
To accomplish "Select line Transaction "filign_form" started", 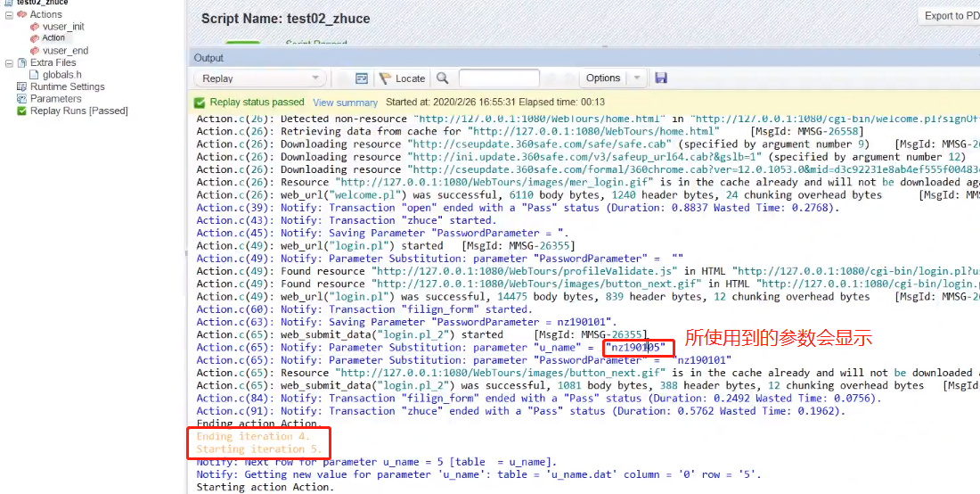I will (x=364, y=309).
